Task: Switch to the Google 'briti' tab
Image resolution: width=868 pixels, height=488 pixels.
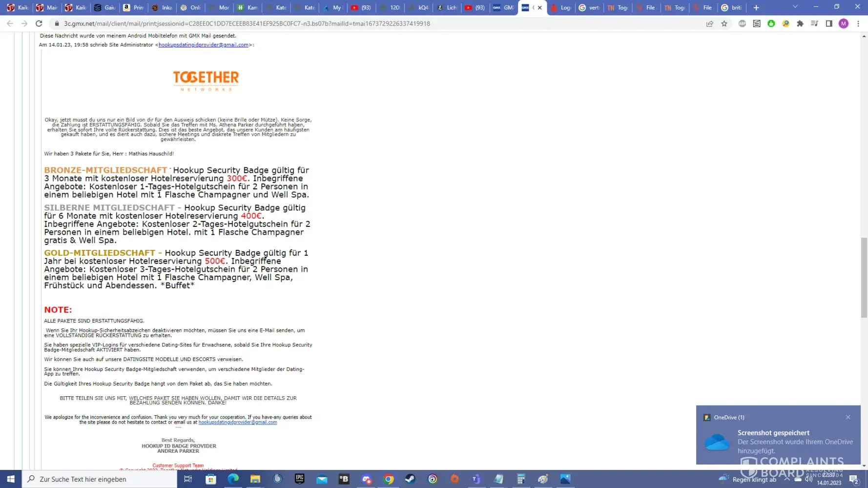Action: [x=732, y=7]
